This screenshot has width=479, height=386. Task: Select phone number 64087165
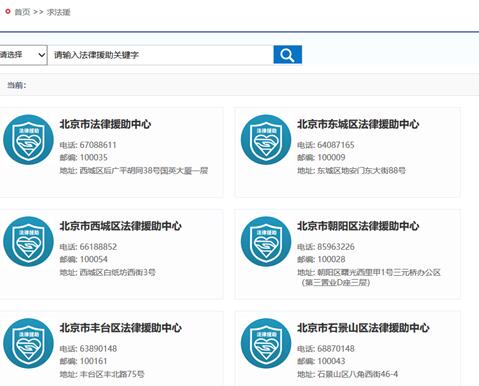tap(336, 145)
